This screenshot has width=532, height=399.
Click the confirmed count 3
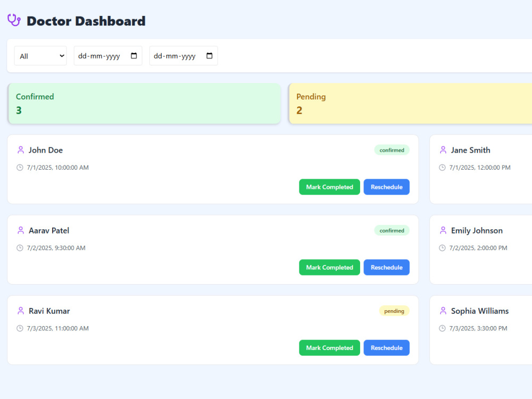19,110
